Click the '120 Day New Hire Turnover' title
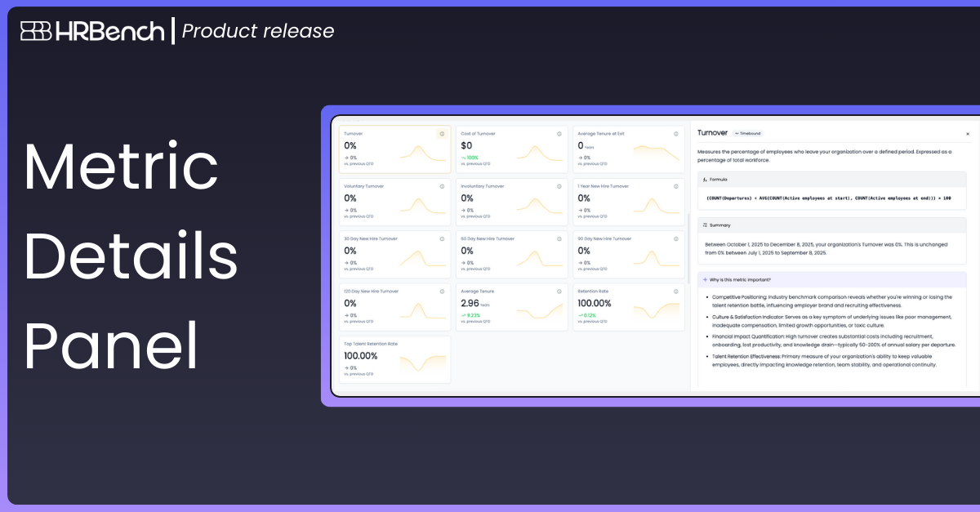Screen dimensions: 980x512 click(x=372, y=291)
